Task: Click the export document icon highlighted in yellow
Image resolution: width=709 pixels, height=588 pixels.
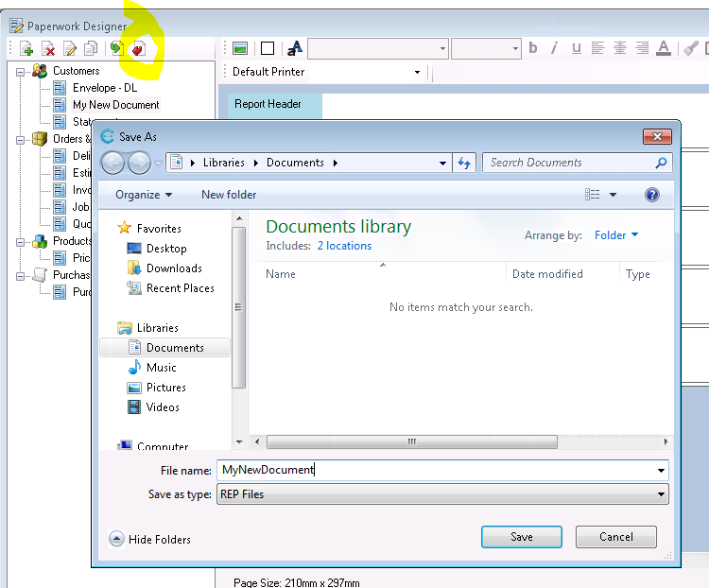Action: pos(138,49)
